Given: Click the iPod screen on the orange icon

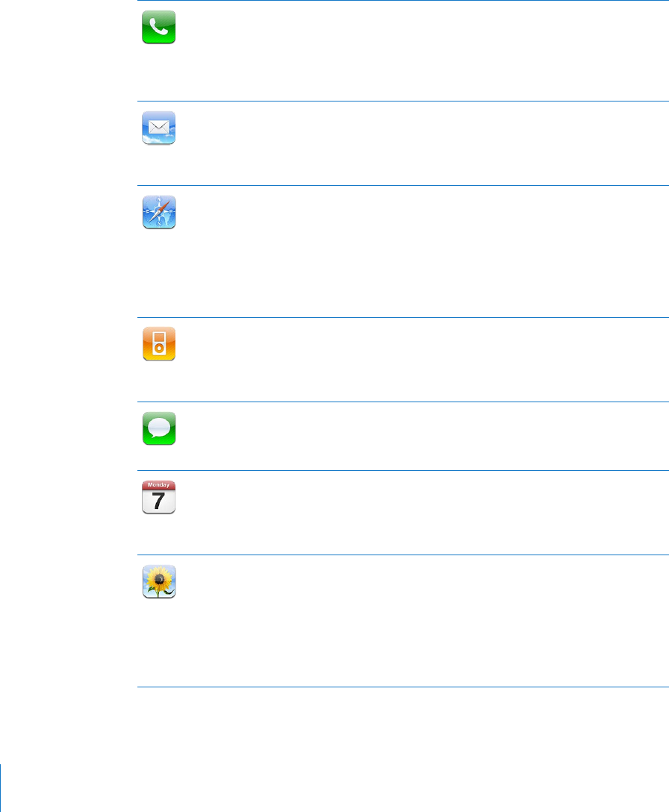Looking at the screenshot, I should [x=159, y=339].
